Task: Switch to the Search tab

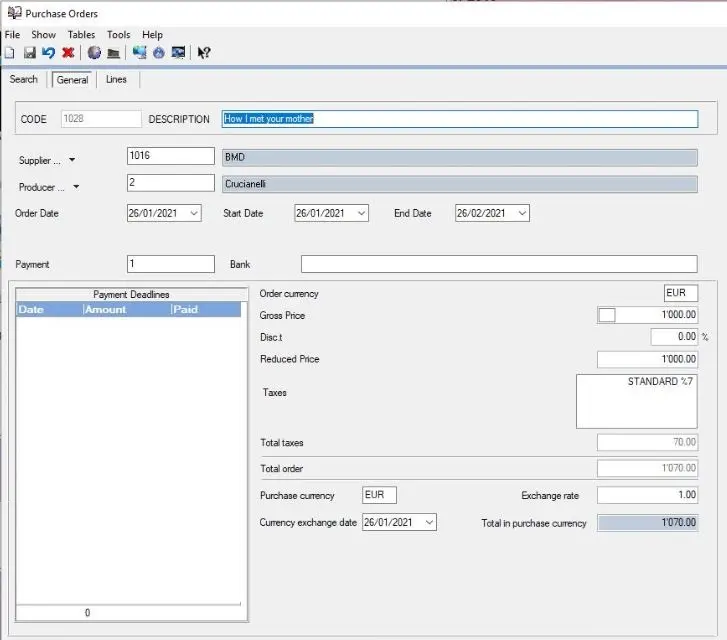Action: click(x=24, y=79)
